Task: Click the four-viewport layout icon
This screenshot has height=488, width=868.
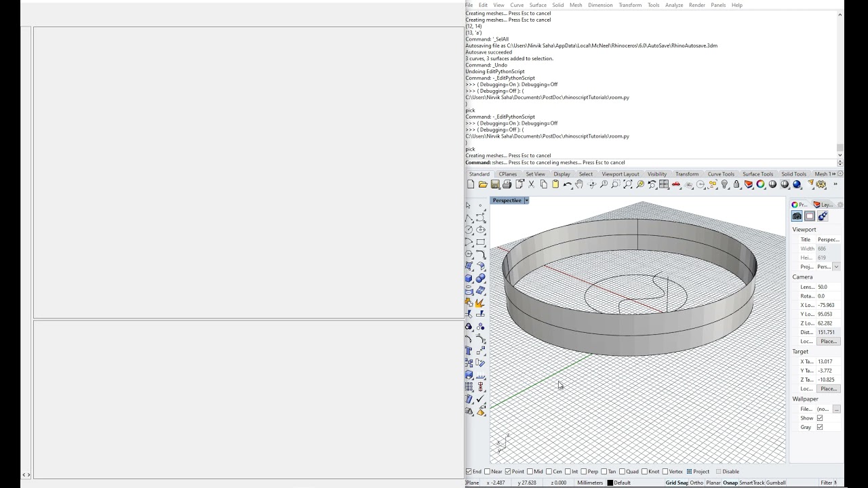Action: [x=664, y=184]
